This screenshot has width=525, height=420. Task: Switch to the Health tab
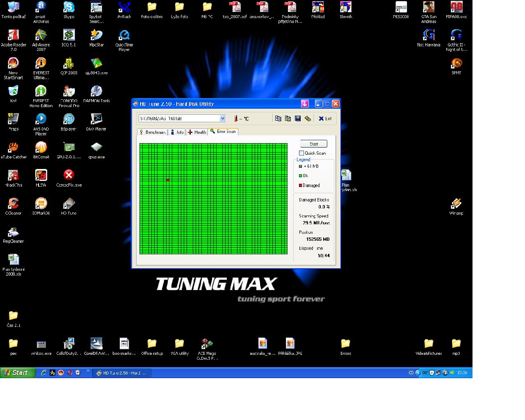[197, 132]
